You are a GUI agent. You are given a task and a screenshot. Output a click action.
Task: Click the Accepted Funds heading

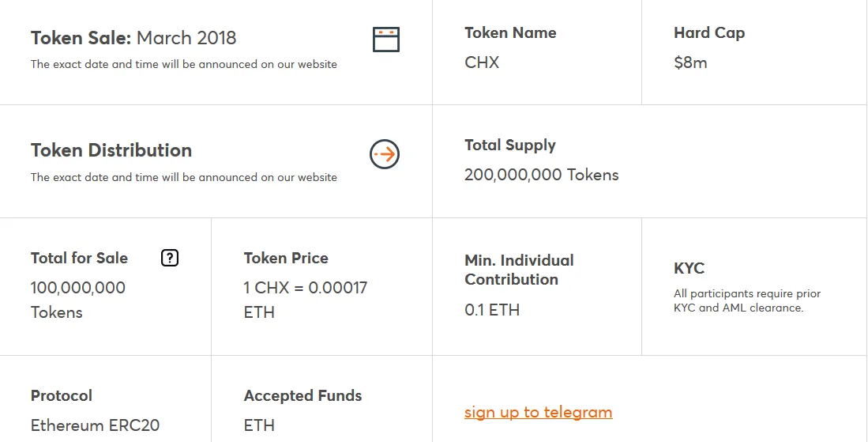pyautogui.click(x=302, y=395)
